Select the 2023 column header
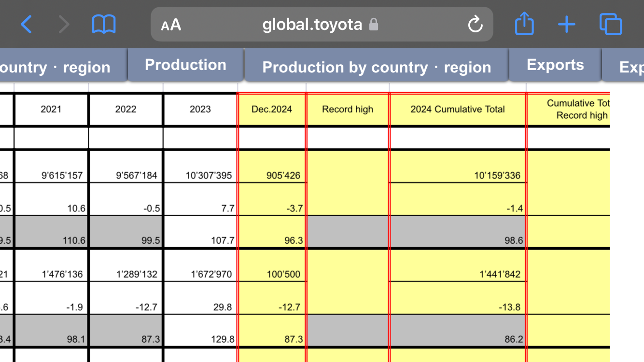 tap(200, 109)
